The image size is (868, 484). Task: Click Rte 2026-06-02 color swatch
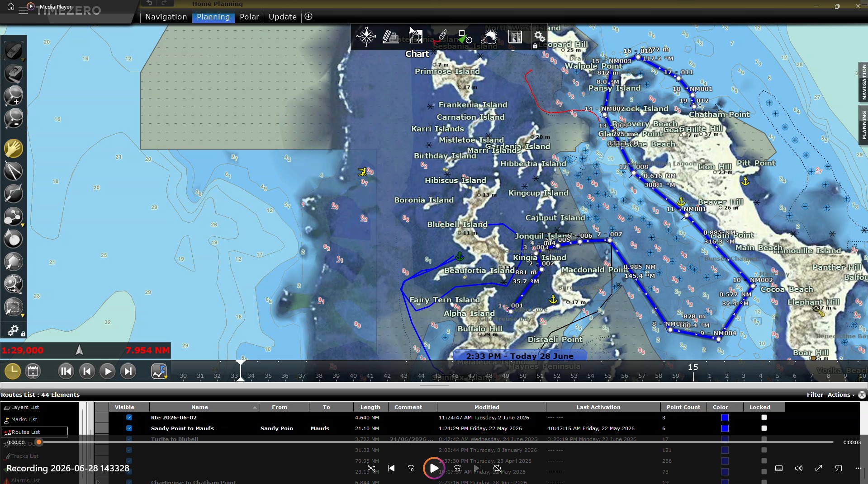click(725, 418)
